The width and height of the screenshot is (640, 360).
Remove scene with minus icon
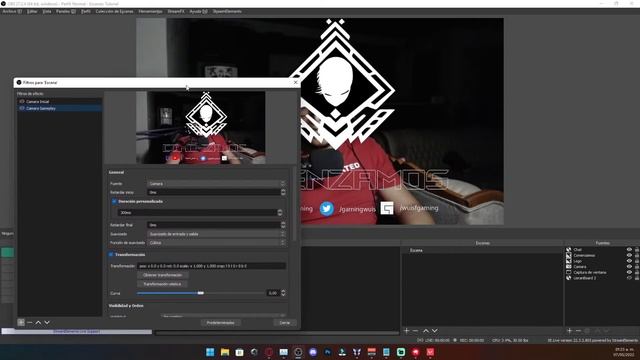pos(416,331)
